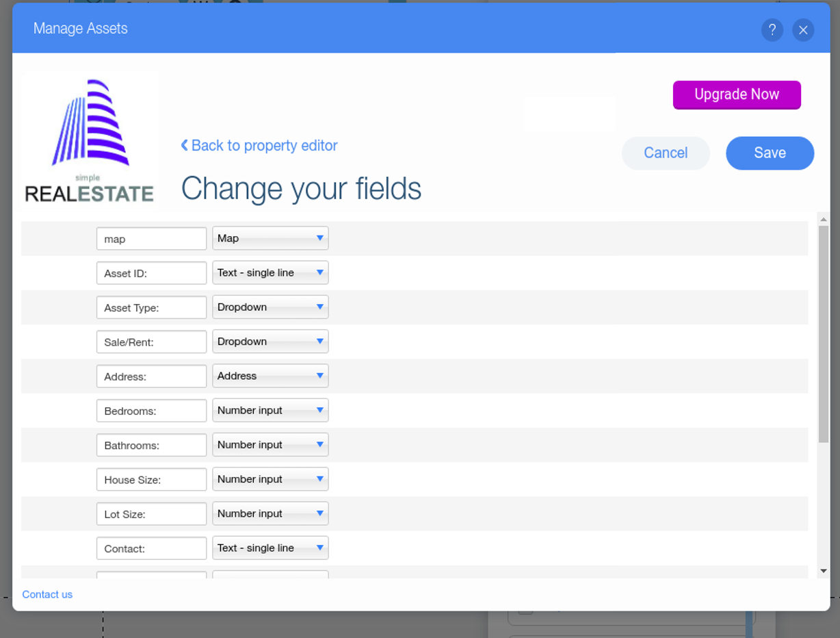The height and width of the screenshot is (638, 840).
Task: Open the Map field type dropdown
Action: pos(270,238)
